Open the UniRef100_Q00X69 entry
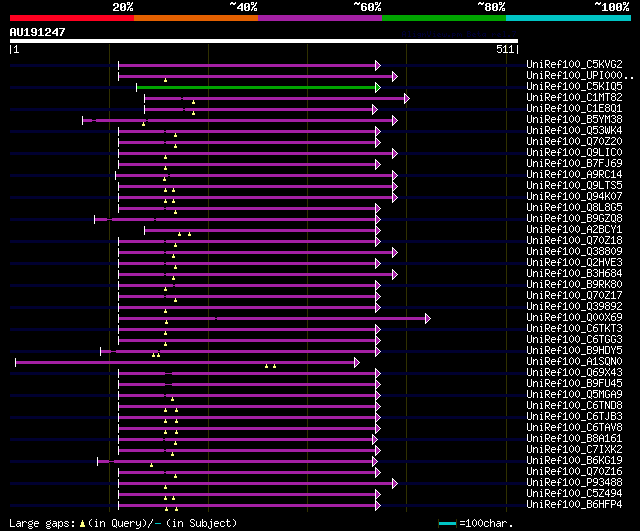Screen dimensions: 640x531 pos(574,318)
